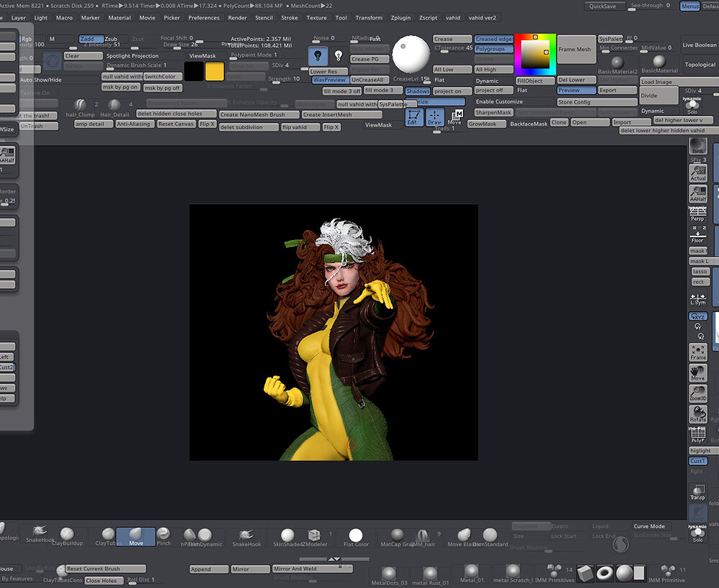Viewport: 719px width, 588px height.
Task: Select the hair Clump brush
Action: (x=81, y=108)
